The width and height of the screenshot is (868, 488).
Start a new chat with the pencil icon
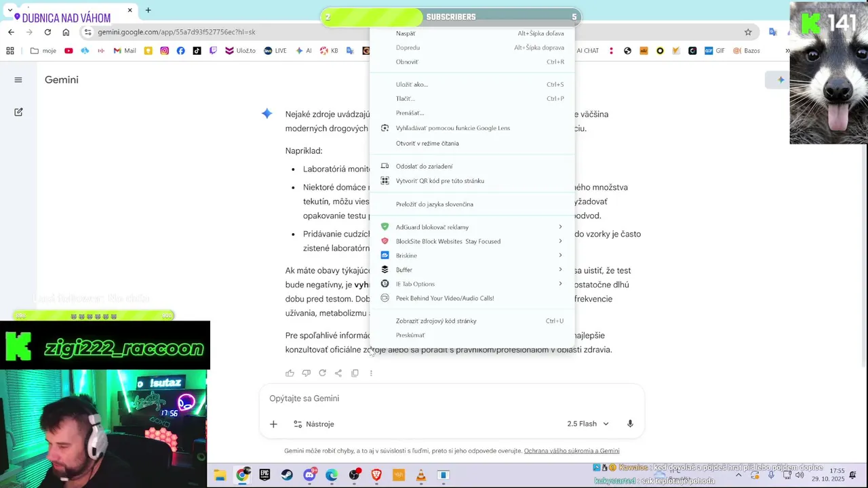(18, 112)
